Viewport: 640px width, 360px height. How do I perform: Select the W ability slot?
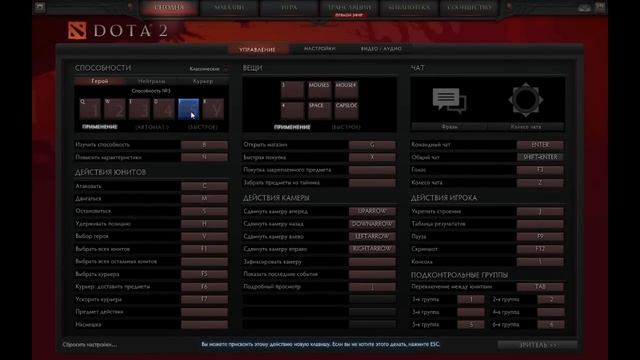coord(115,109)
